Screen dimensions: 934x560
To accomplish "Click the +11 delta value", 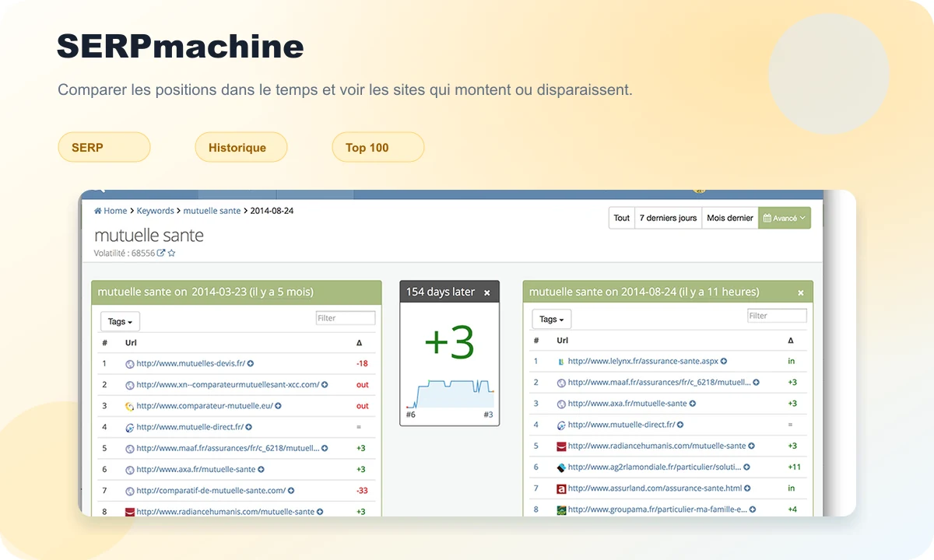I will coord(794,467).
